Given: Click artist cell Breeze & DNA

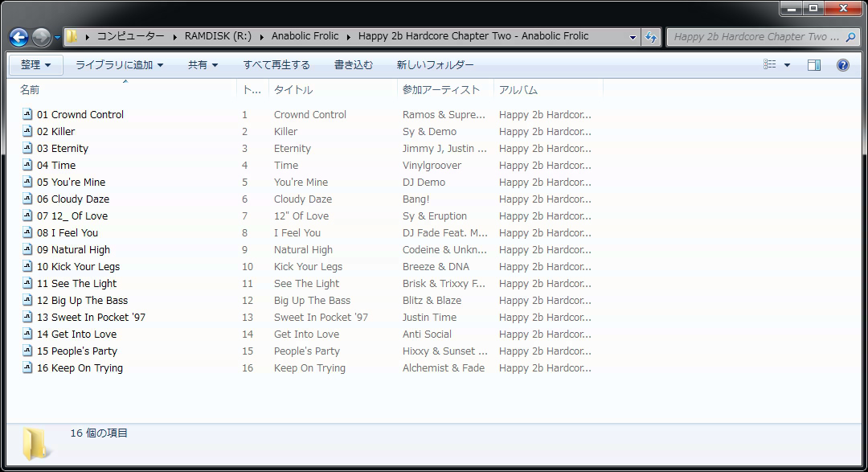Looking at the screenshot, I should tap(436, 266).
